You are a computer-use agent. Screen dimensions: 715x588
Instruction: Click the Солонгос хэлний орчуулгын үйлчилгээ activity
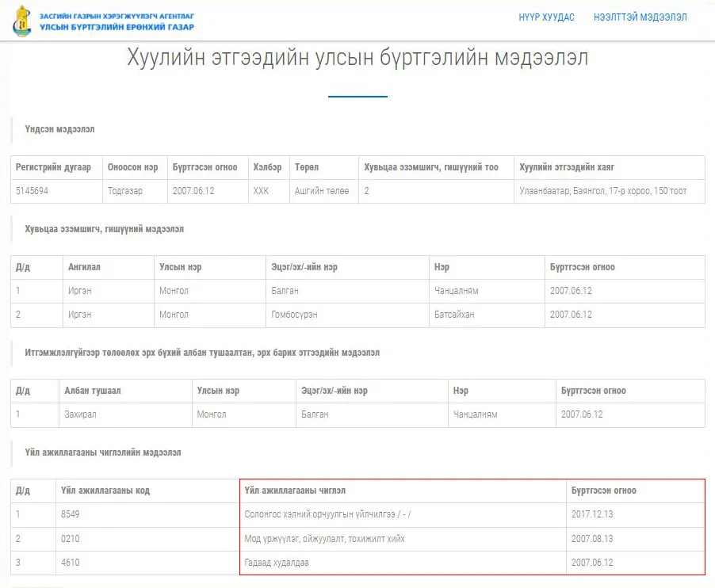coord(327,514)
